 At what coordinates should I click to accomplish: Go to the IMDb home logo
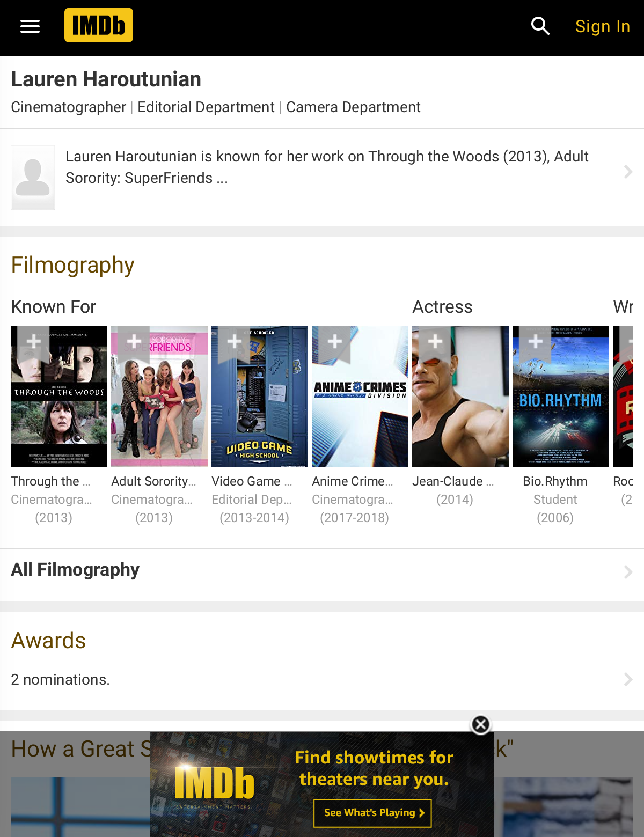[99, 25]
